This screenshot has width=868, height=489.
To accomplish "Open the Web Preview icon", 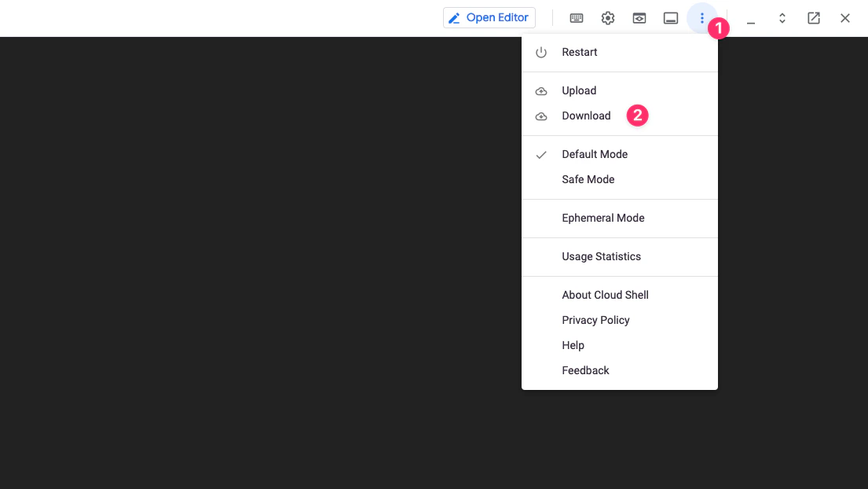I will tap(639, 17).
